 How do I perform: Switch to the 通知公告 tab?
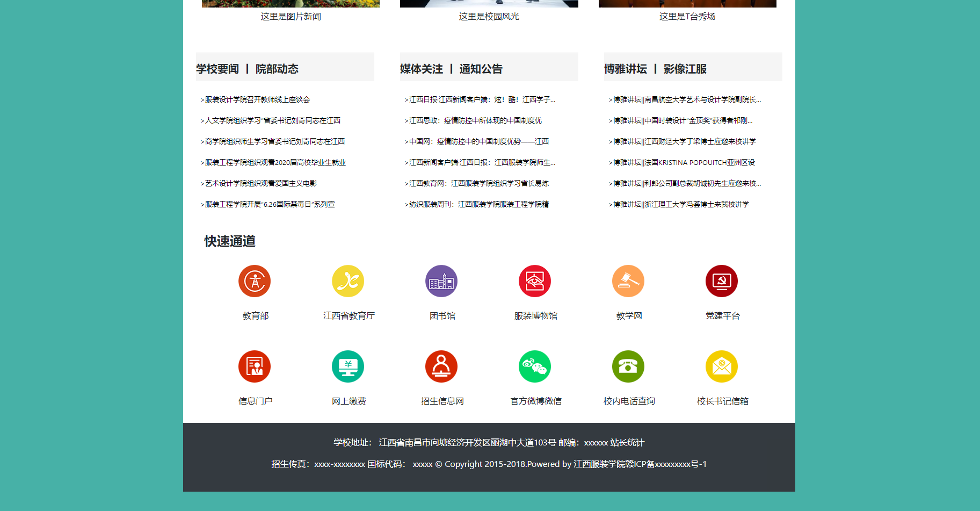(x=482, y=68)
